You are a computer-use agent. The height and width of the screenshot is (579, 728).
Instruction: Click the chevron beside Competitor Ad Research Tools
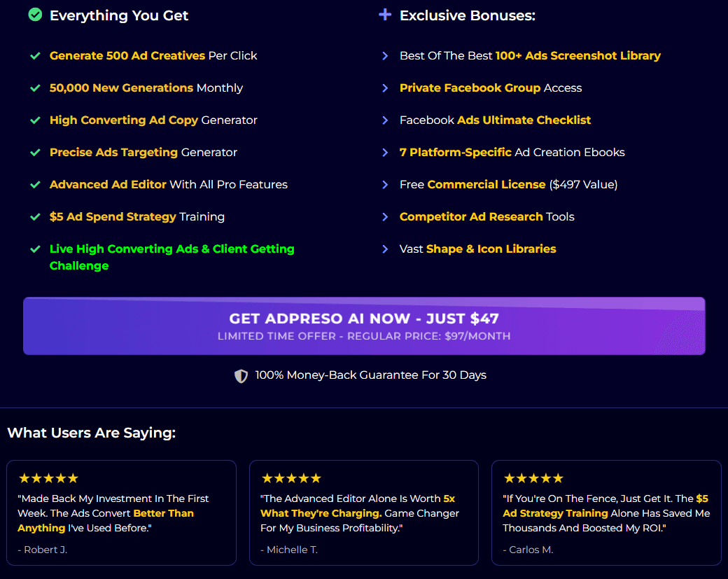385,216
